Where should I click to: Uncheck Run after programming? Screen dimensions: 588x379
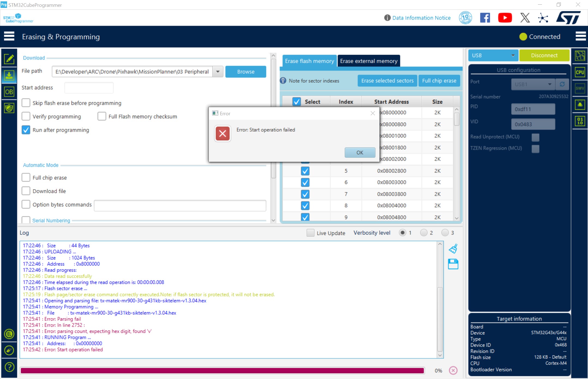click(26, 130)
